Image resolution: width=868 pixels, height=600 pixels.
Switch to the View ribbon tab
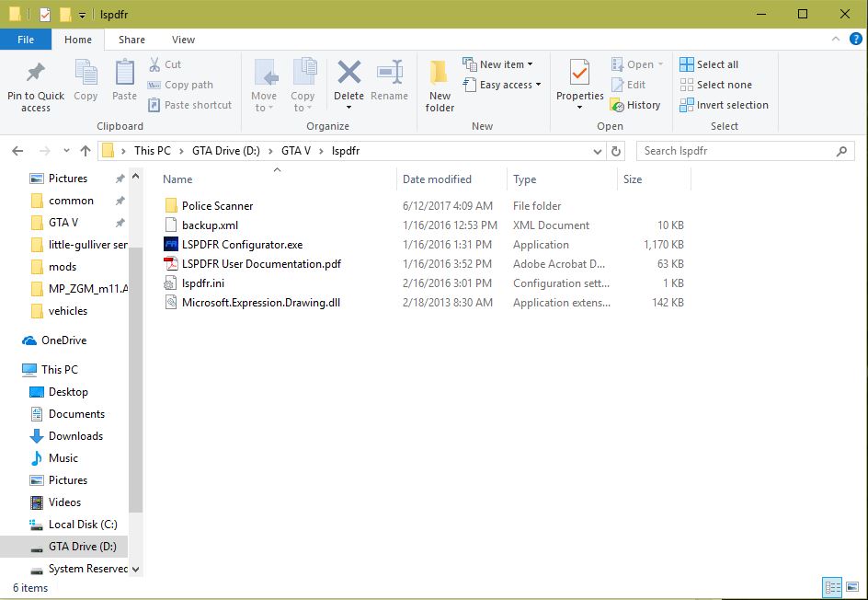[183, 40]
